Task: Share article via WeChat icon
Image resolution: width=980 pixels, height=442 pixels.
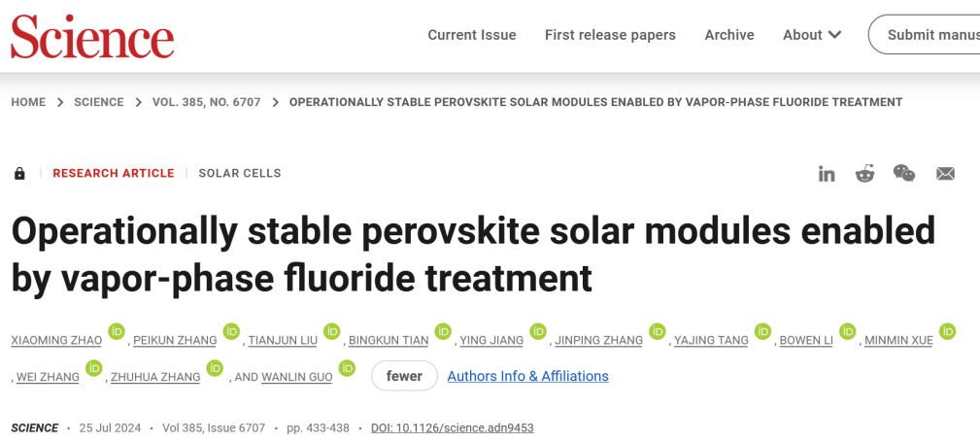Action: (x=904, y=174)
